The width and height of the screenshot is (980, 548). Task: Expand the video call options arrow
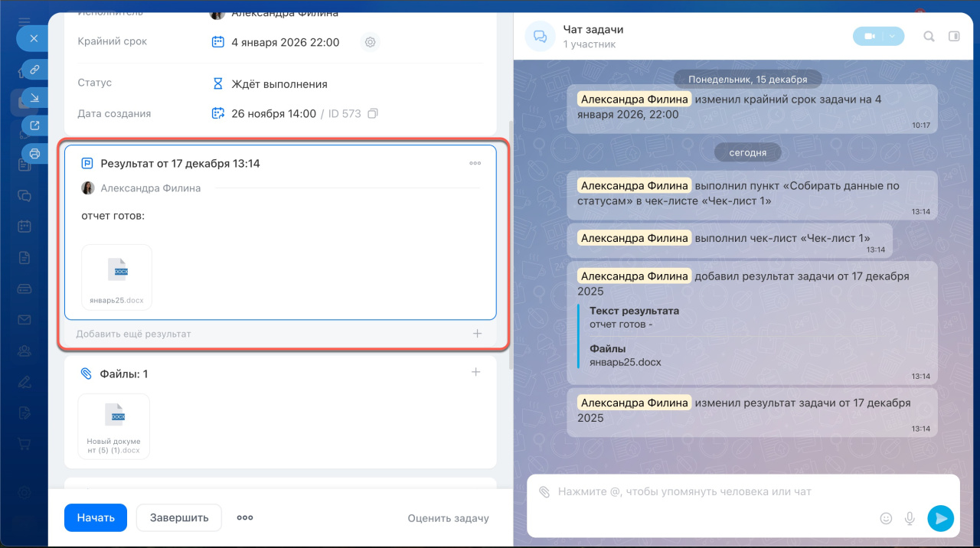click(892, 36)
